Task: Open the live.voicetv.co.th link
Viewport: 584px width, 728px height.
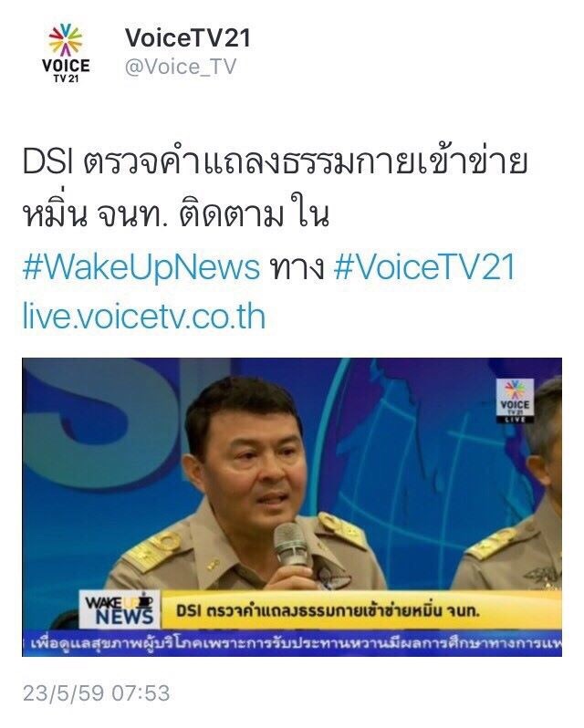Action: 144,317
